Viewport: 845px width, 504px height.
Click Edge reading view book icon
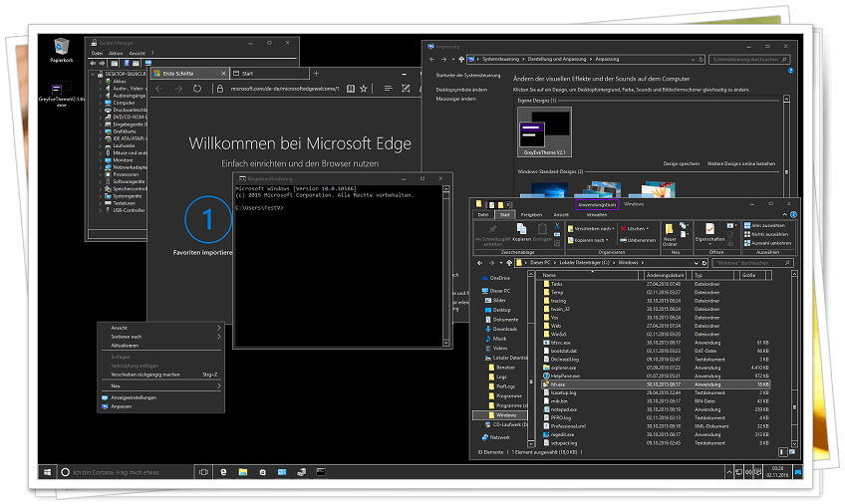pos(351,89)
